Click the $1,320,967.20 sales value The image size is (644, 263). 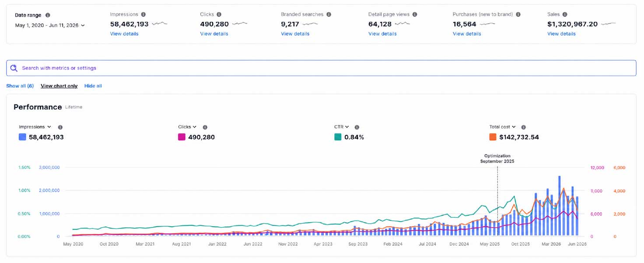572,24
